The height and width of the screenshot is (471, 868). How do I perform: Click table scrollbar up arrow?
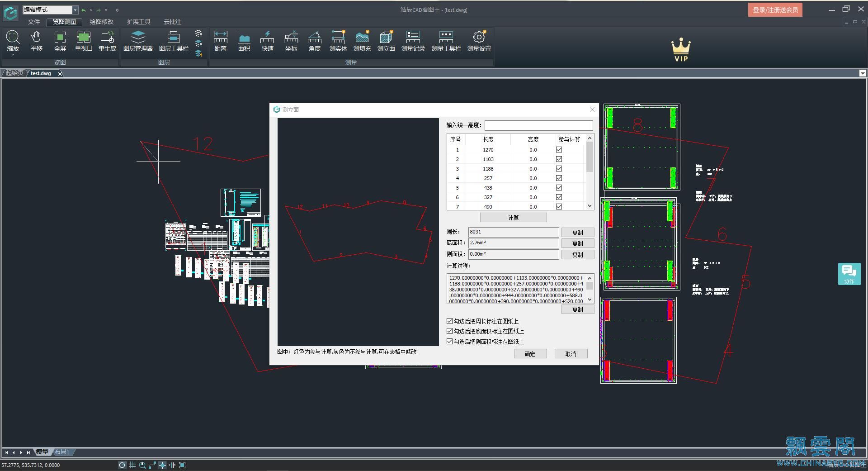(590, 138)
